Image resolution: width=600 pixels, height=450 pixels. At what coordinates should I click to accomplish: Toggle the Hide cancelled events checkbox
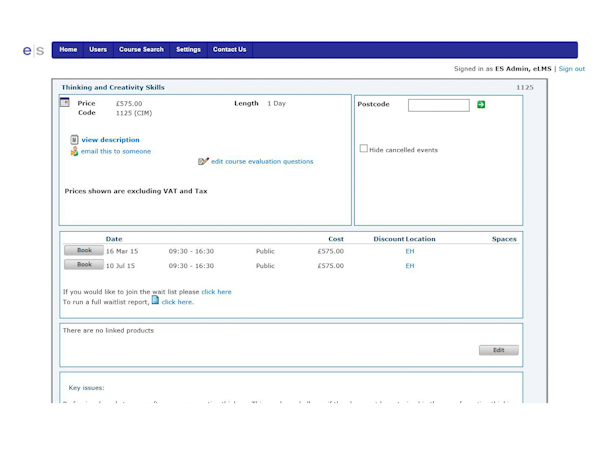tap(364, 148)
